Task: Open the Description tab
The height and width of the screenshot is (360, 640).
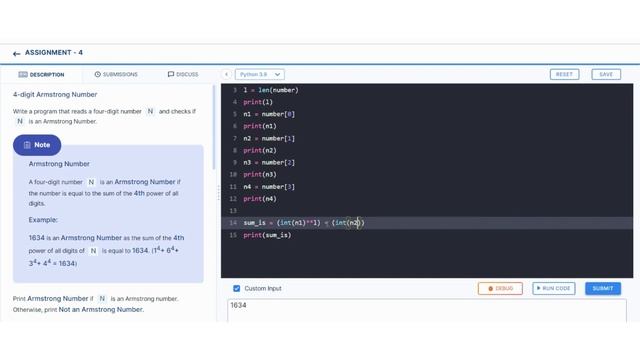Action: click(42, 74)
